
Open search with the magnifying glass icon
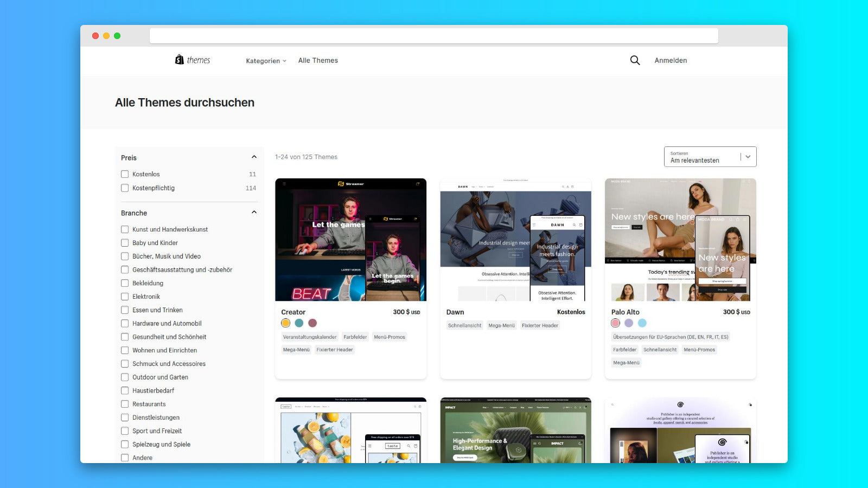pyautogui.click(x=635, y=60)
